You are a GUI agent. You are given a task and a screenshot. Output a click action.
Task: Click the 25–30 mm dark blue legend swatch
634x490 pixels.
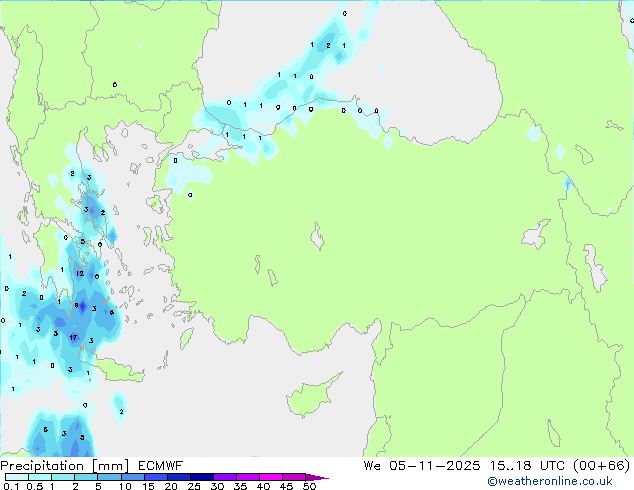click(x=202, y=477)
